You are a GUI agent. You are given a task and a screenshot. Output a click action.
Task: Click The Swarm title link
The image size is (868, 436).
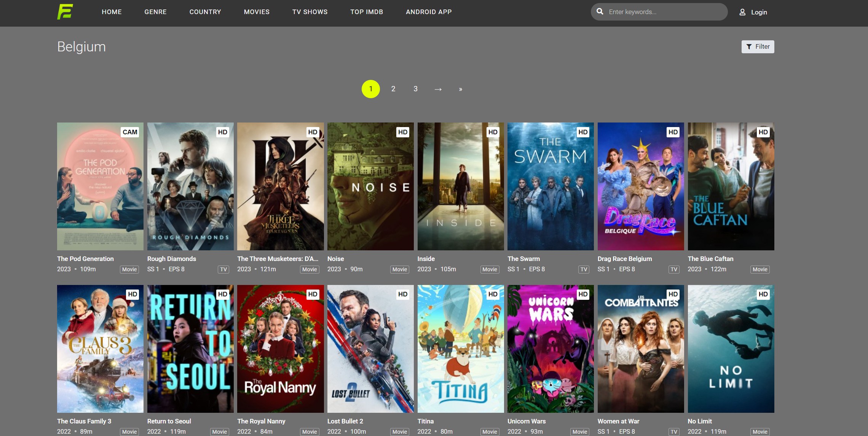(523, 259)
